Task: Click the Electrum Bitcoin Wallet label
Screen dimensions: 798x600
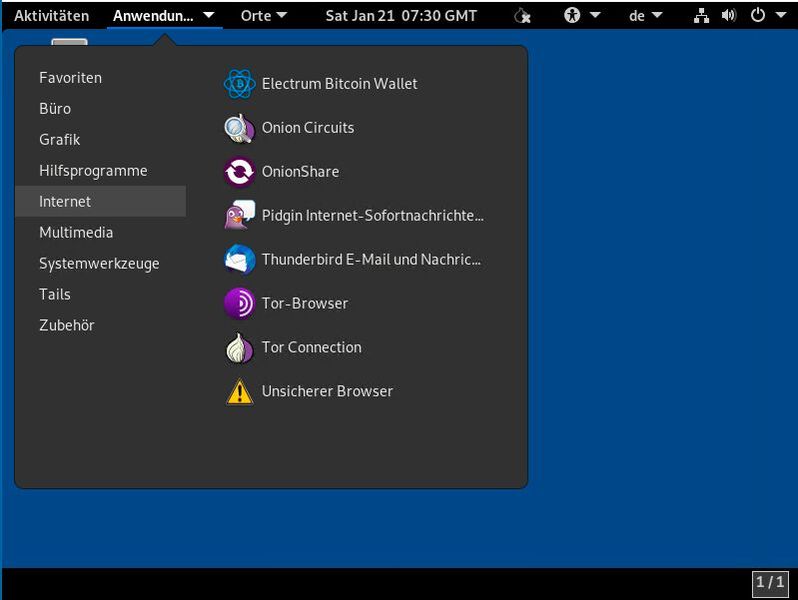Action: 339,84
